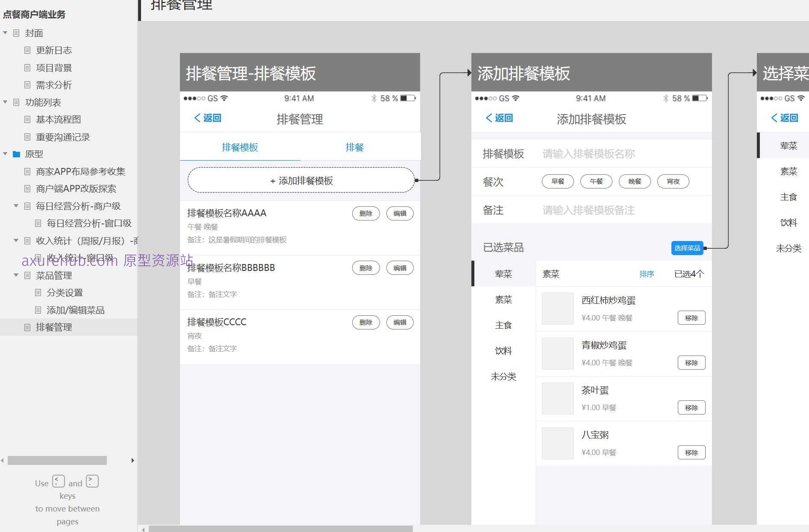Click the page icon beside 分类设置
Screen dimensions: 809x532
click(38, 293)
